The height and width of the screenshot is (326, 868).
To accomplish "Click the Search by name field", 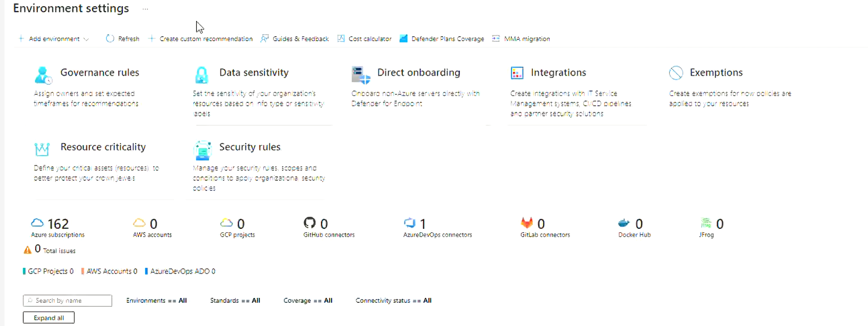I will (x=67, y=301).
